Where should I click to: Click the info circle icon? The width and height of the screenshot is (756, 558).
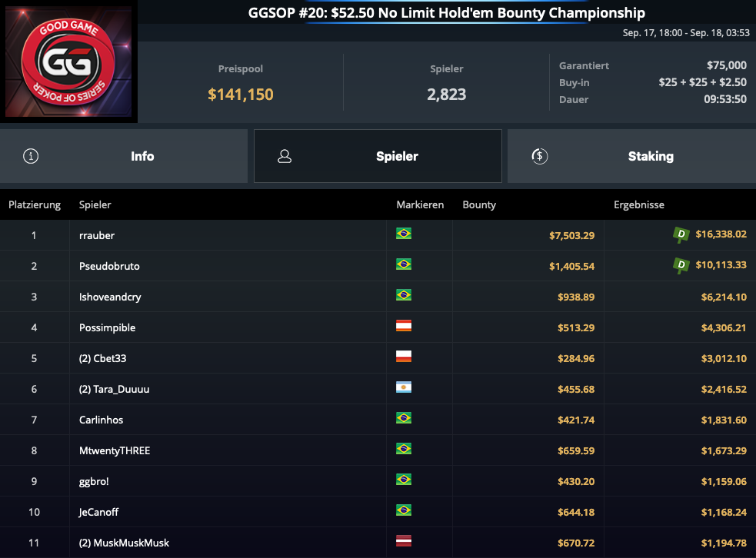click(31, 156)
